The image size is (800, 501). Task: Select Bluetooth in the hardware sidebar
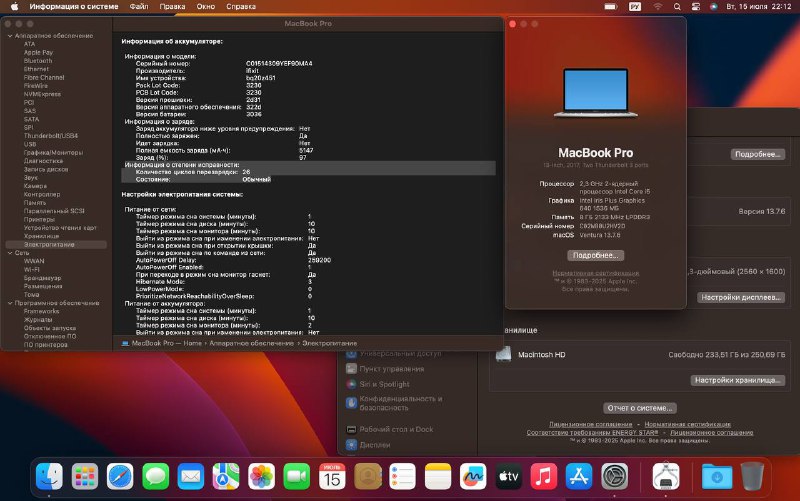click(38, 61)
